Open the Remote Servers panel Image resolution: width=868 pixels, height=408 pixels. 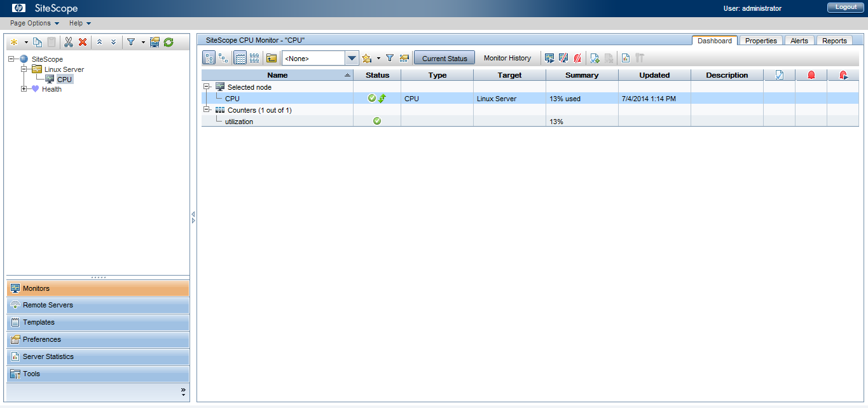(x=98, y=305)
